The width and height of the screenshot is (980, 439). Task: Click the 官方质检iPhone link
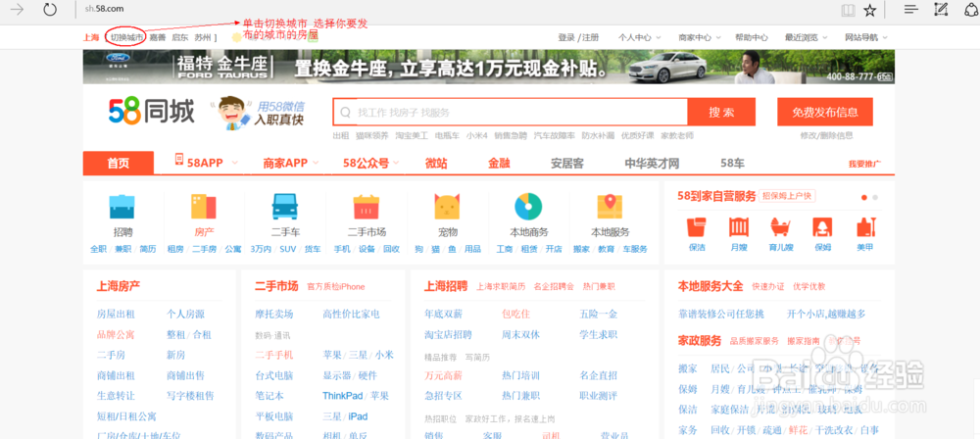click(335, 287)
